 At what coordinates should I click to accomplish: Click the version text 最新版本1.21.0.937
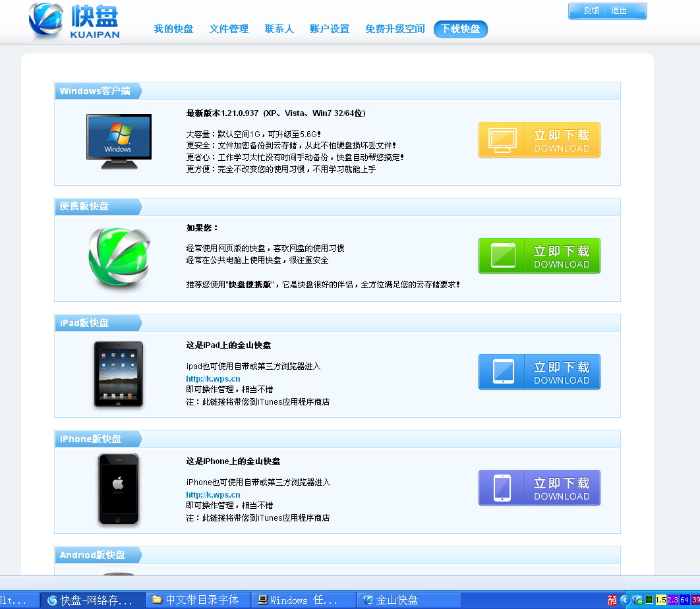(222, 113)
